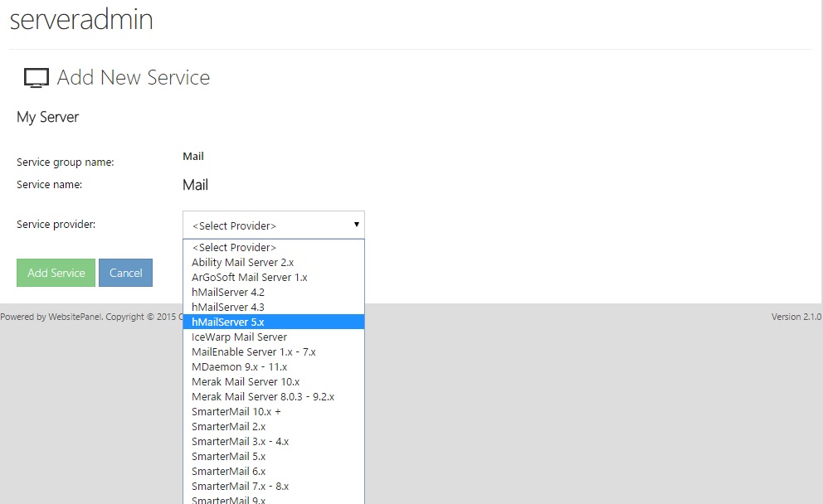Click the Add New Service heading
The image size is (823, 504).
134,78
